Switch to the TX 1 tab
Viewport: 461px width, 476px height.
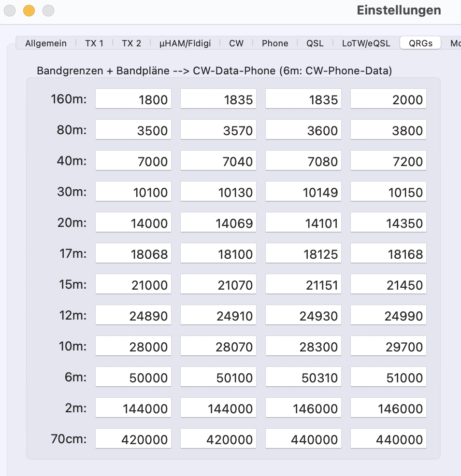point(94,43)
